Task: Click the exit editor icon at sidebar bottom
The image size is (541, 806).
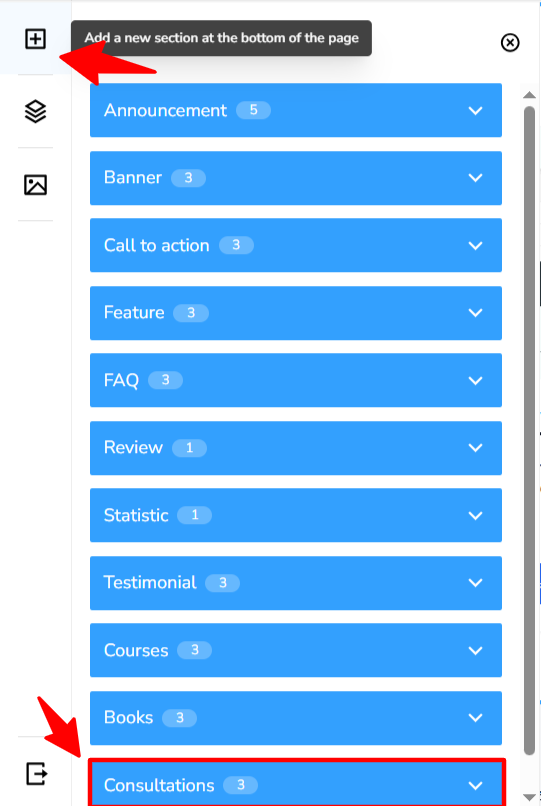Action: pos(37,773)
